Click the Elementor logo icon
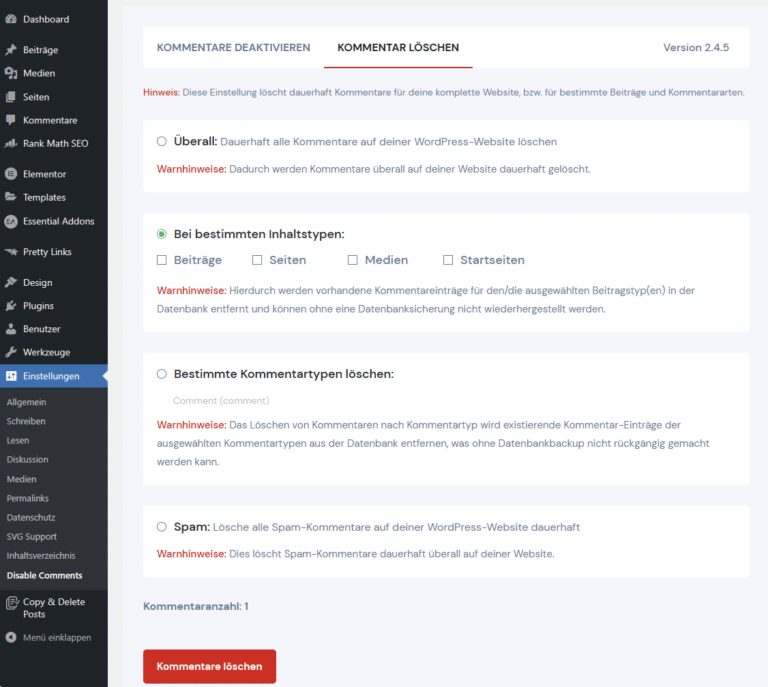This screenshot has width=768, height=687. point(11,174)
